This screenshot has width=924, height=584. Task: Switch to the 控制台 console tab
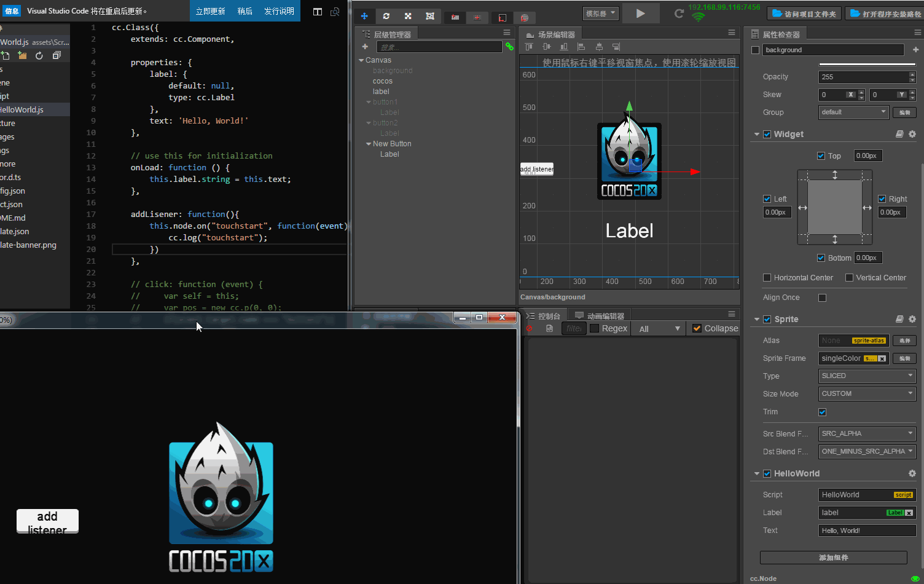pos(543,316)
